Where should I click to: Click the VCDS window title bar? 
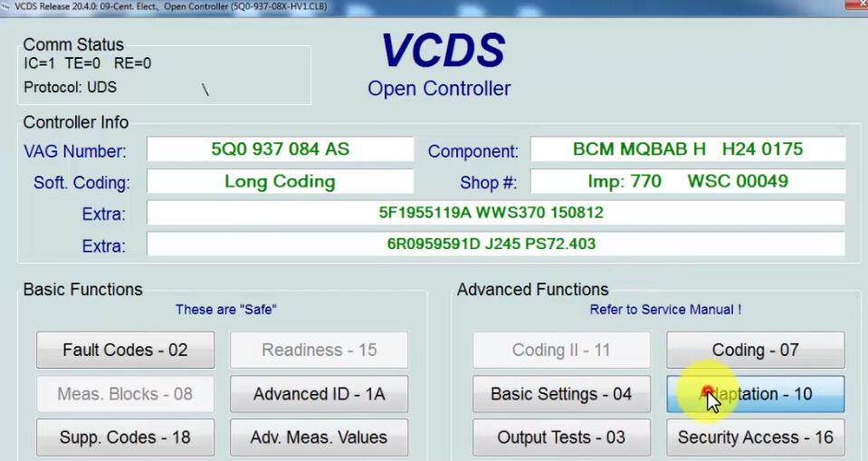click(x=434, y=6)
